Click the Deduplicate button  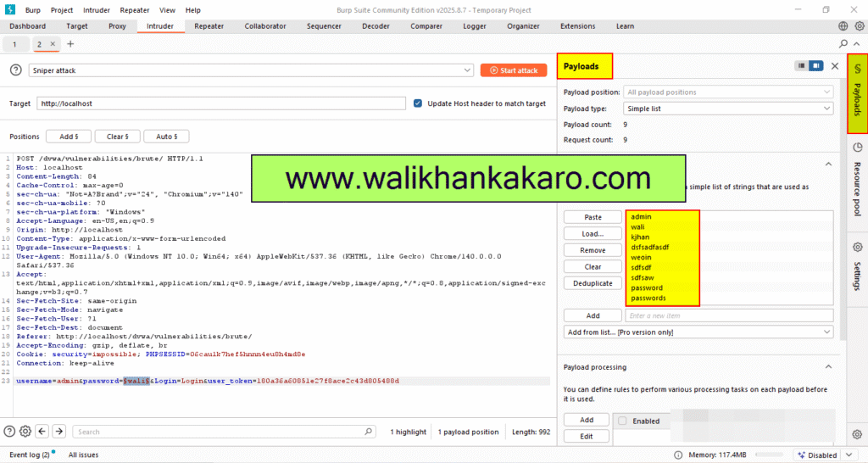[x=593, y=283]
